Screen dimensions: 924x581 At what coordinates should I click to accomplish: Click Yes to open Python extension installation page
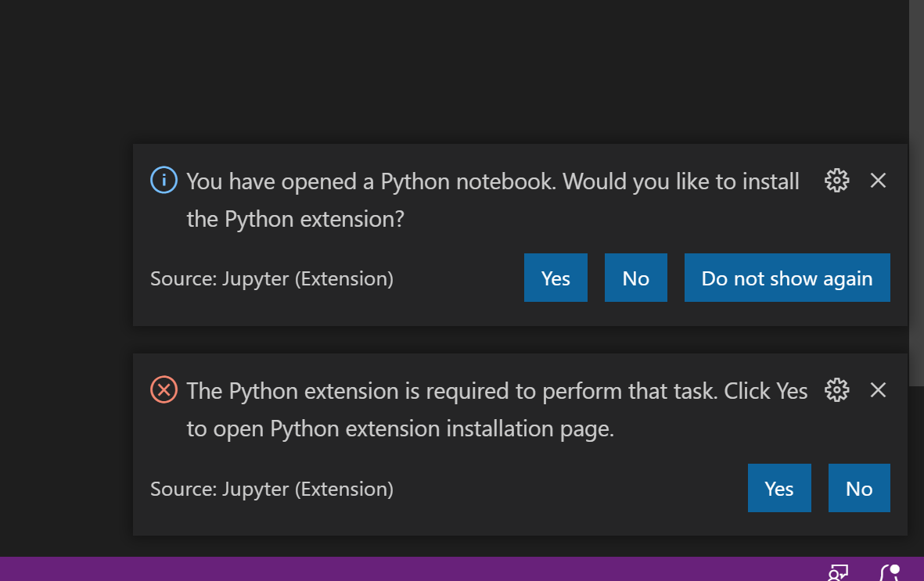point(779,488)
